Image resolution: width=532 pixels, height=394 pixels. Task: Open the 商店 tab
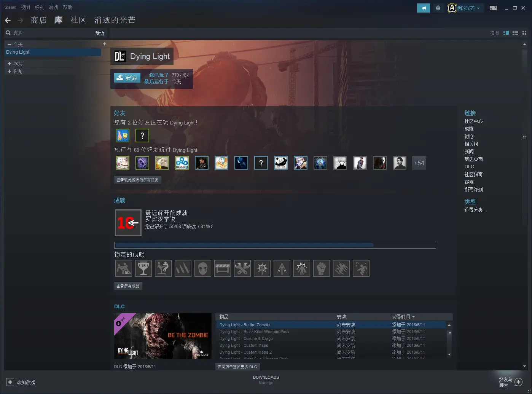(x=39, y=20)
